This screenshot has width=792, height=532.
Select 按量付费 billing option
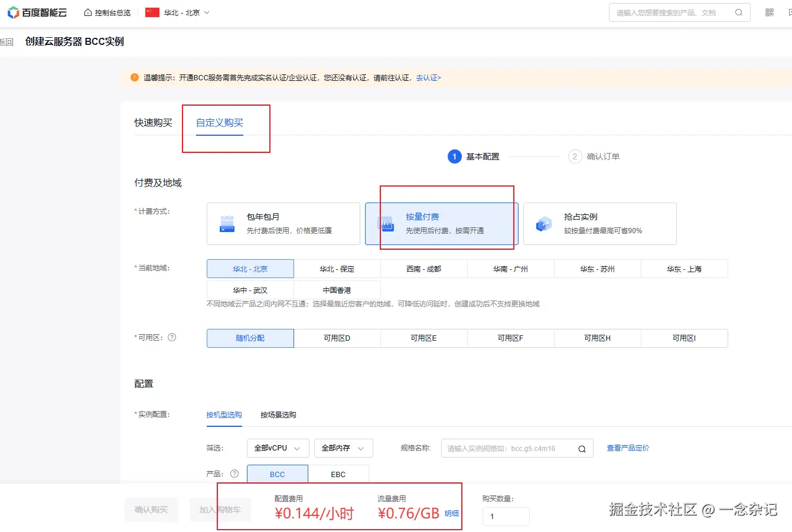coord(442,224)
